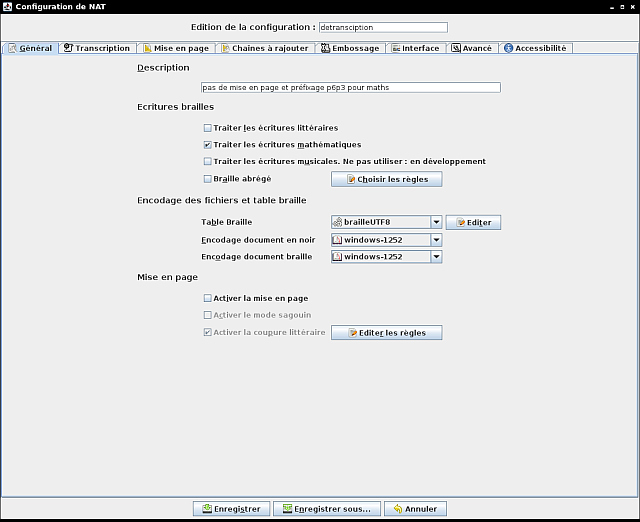640x522 pixels.
Task: Click the Enregistrer button's save icon
Action: (x=203, y=509)
